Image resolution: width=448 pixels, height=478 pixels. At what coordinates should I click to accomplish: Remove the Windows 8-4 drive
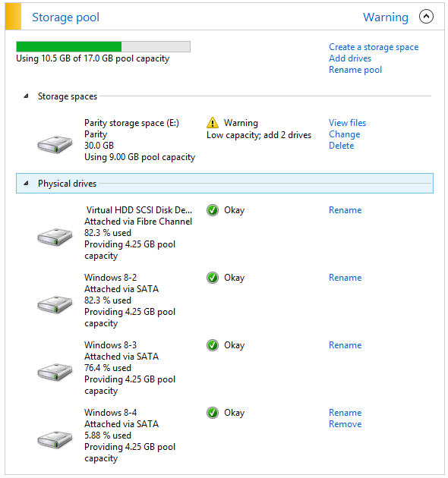tap(345, 424)
